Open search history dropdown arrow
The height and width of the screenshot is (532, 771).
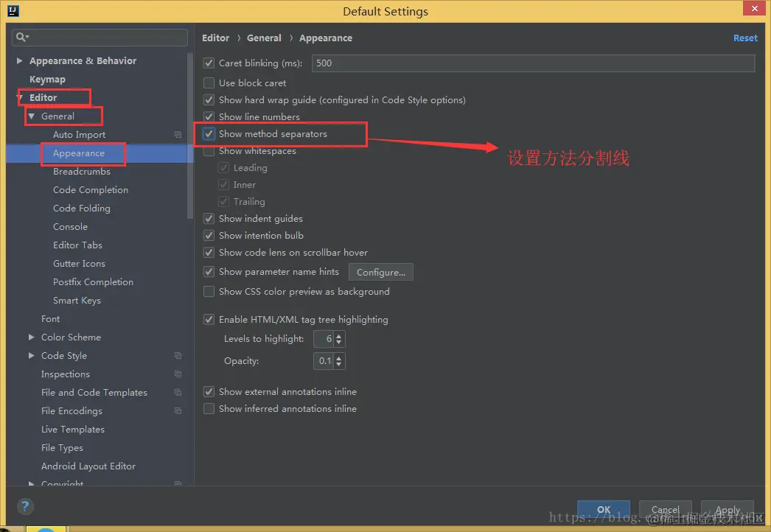coord(27,37)
